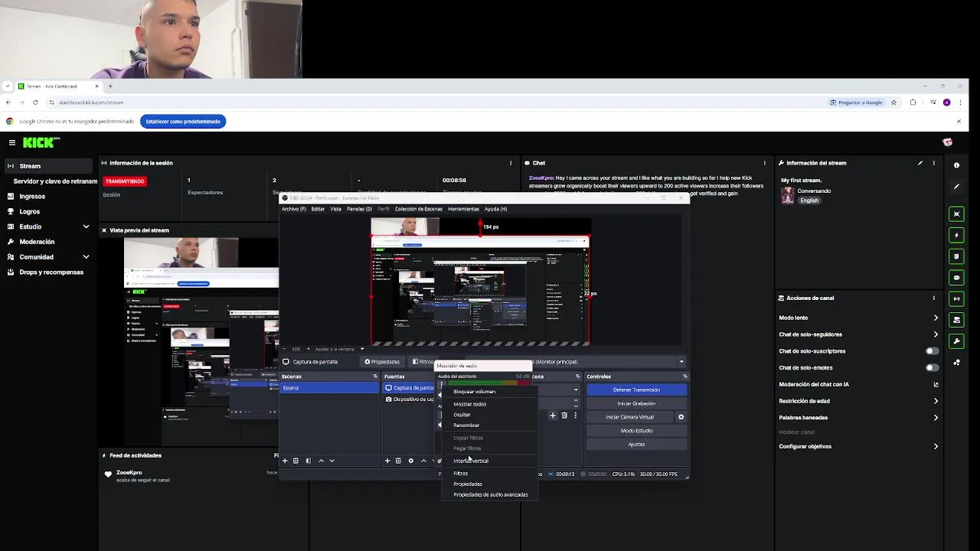Click Modo Estudio button in OBS

[636, 431]
